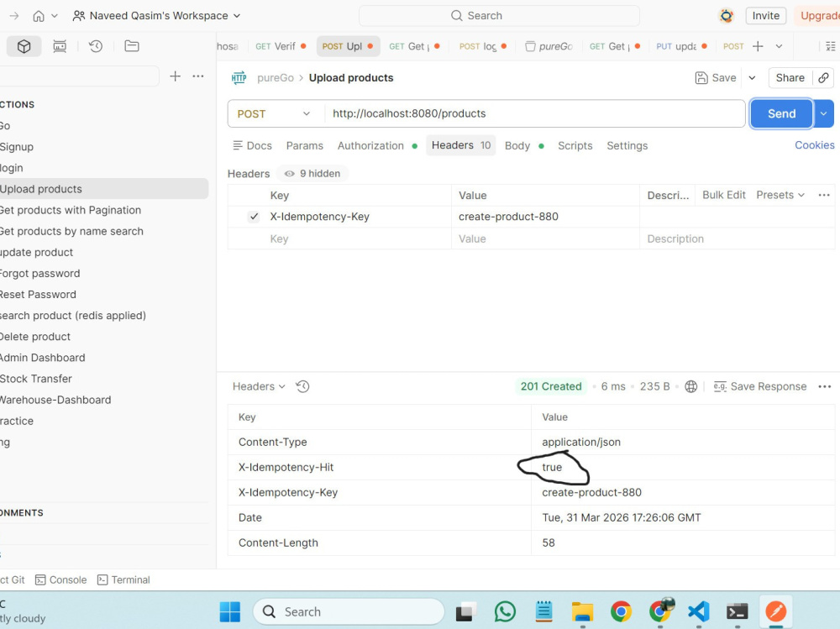The width and height of the screenshot is (840, 629).
Task: Show the 9 hidden headers
Action: (x=312, y=174)
